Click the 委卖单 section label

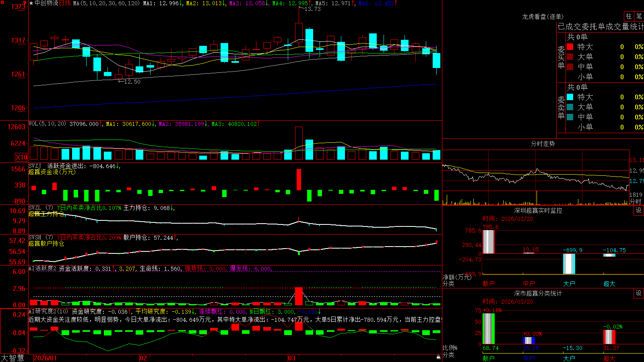coord(561,108)
